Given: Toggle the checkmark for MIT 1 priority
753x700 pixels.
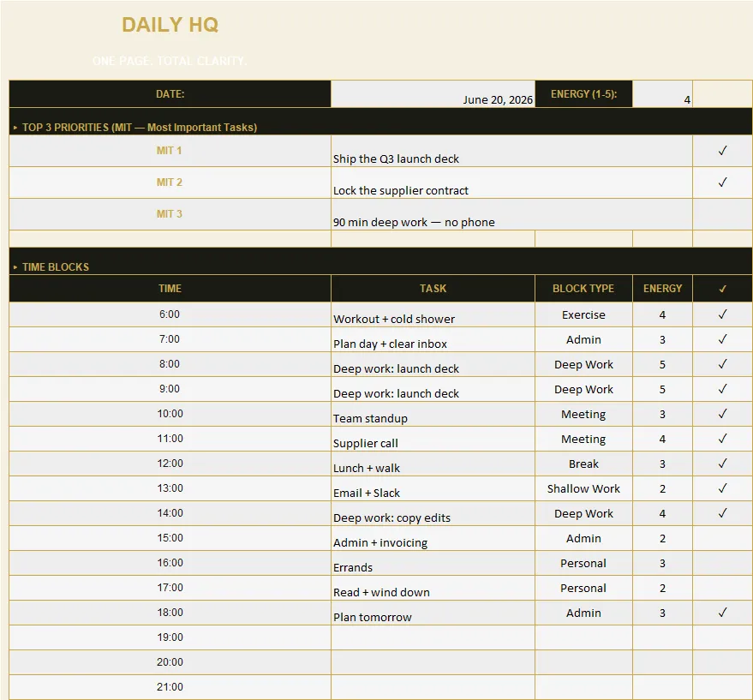Looking at the screenshot, I should pos(722,151).
